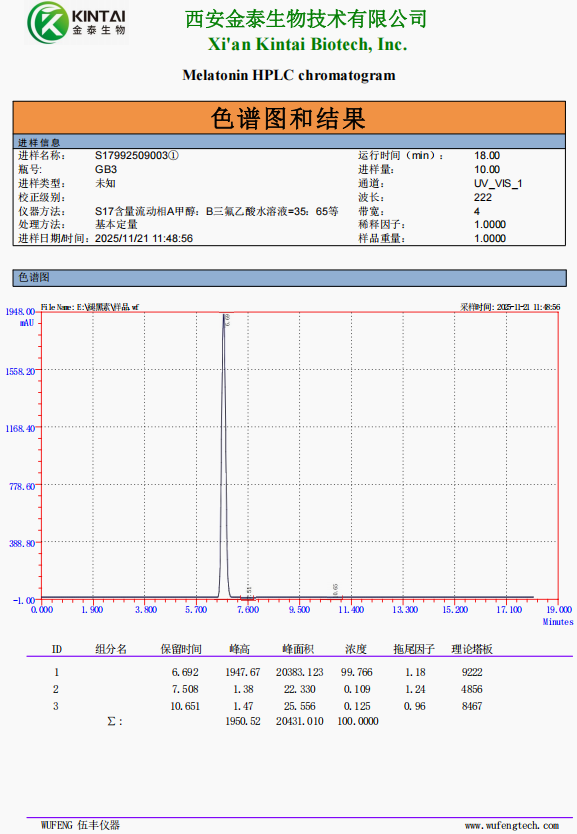Viewport: 577px width, 834px height.
Task: Click the run time value '18.00'
Action: pyautogui.click(x=487, y=155)
